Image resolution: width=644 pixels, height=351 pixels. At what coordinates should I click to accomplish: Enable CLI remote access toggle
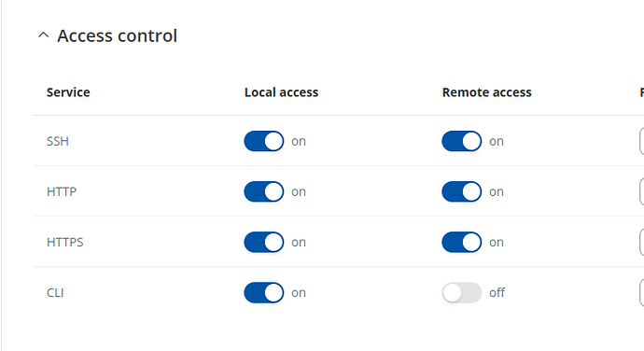click(x=462, y=292)
